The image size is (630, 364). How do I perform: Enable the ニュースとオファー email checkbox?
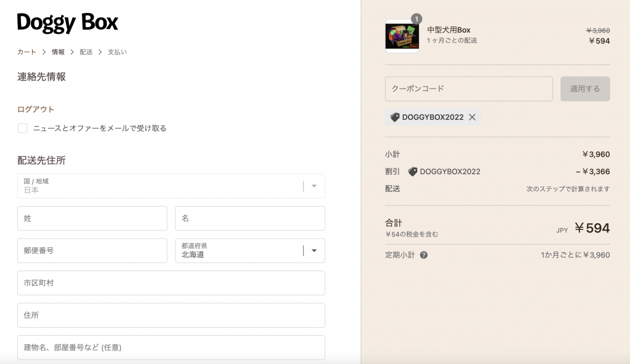tap(23, 128)
